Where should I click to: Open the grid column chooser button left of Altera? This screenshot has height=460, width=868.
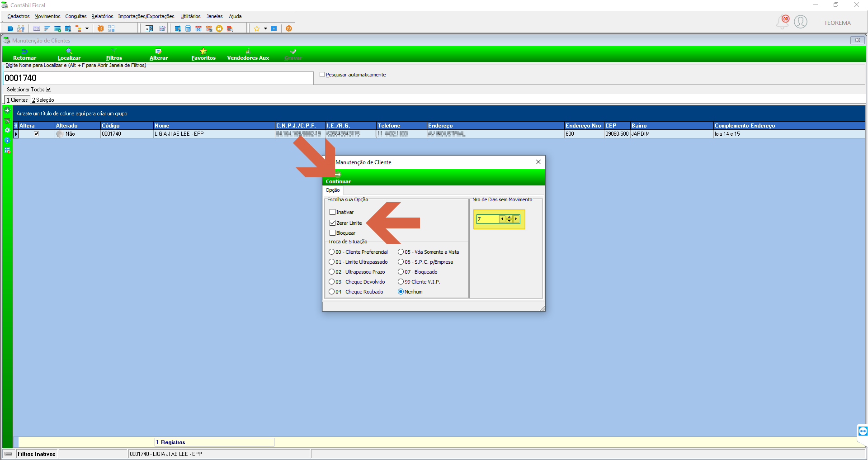point(16,126)
